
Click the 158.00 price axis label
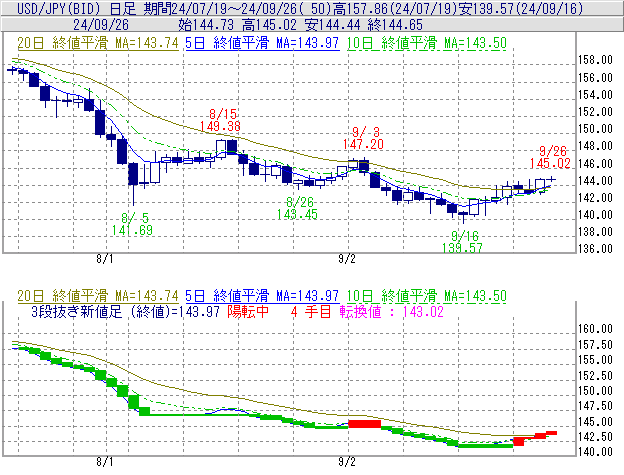pos(595,60)
